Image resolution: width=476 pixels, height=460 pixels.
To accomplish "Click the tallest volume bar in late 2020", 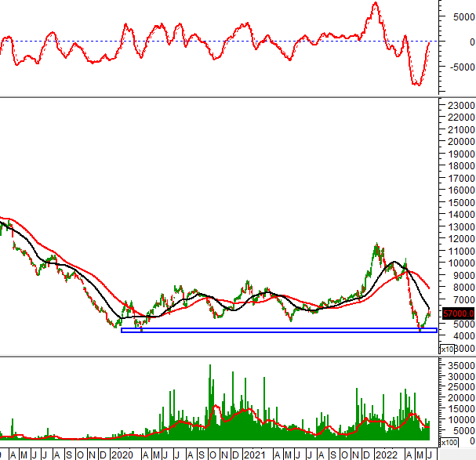I will [x=209, y=366].
